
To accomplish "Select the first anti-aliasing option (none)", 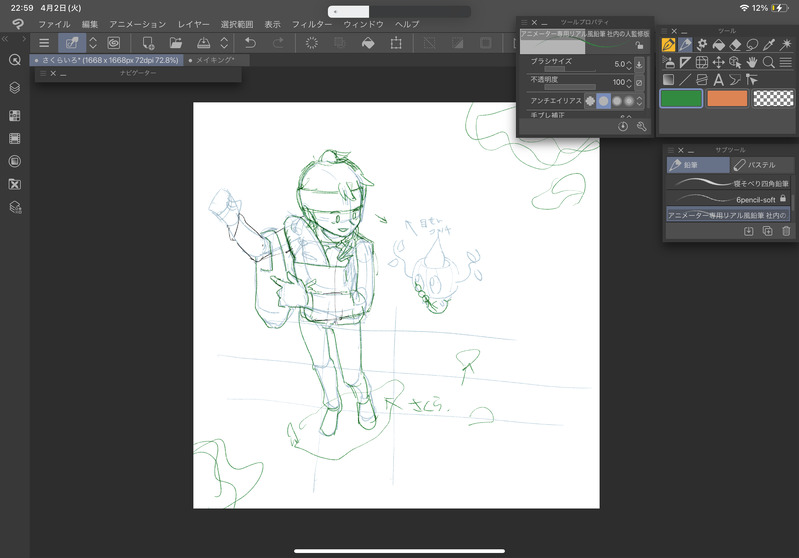I will tap(590, 100).
